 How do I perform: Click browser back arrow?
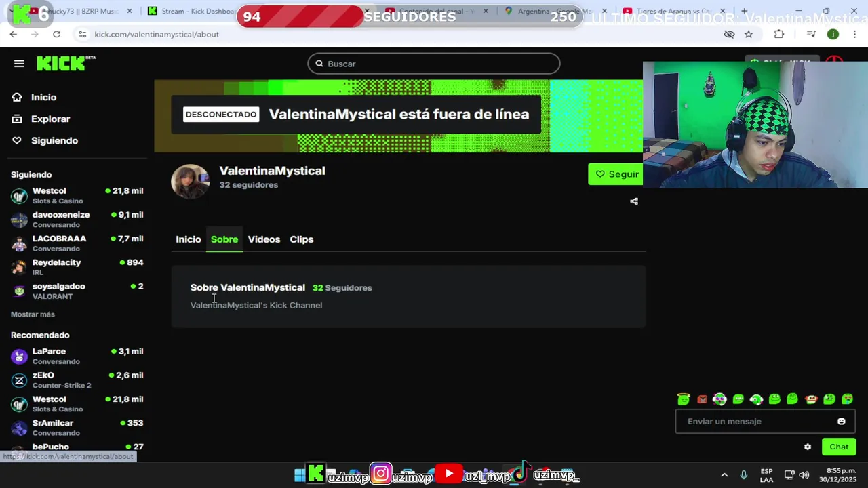tap(13, 34)
